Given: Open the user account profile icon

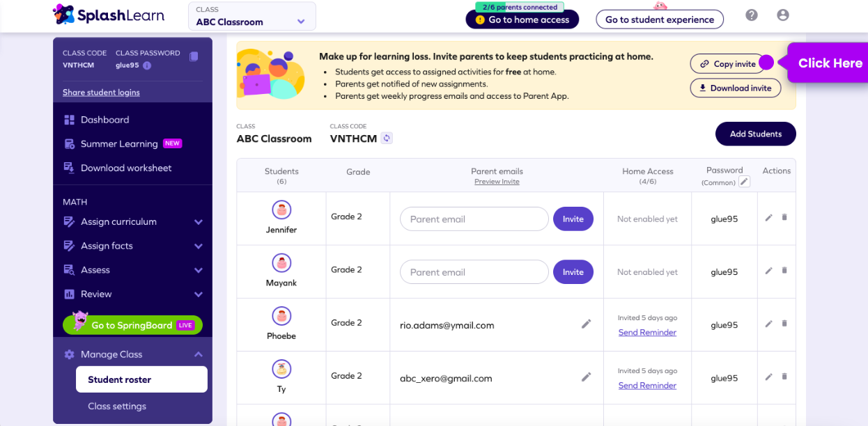Looking at the screenshot, I should tap(782, 15).
